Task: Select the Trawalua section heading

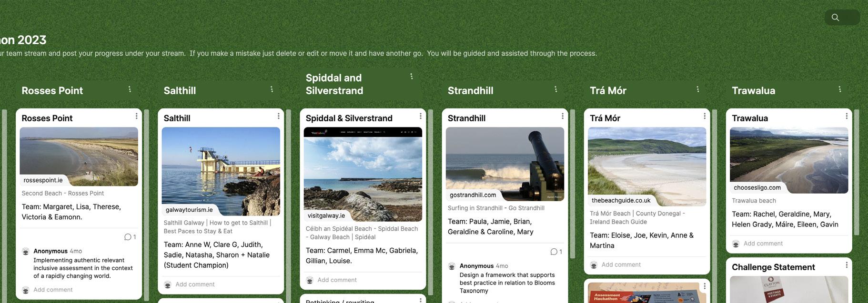Action: pos(753,90)
